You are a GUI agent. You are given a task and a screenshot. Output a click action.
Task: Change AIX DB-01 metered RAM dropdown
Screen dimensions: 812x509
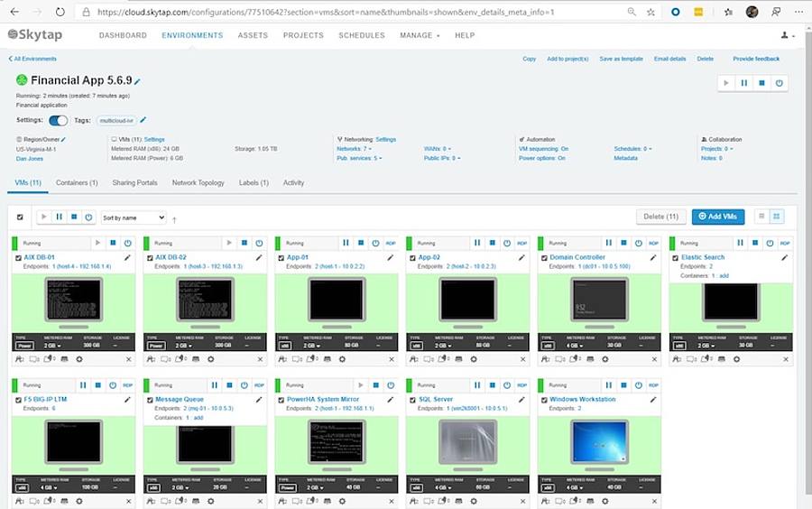52,346
